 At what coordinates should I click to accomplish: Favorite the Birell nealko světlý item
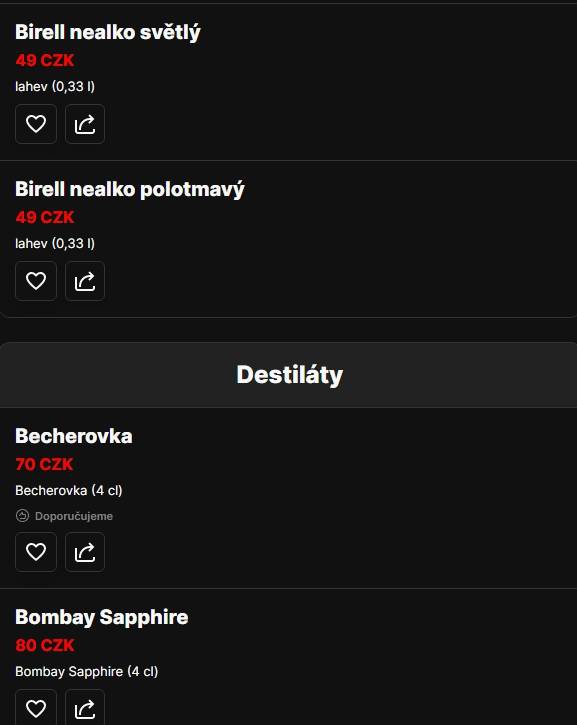(36, 124)
